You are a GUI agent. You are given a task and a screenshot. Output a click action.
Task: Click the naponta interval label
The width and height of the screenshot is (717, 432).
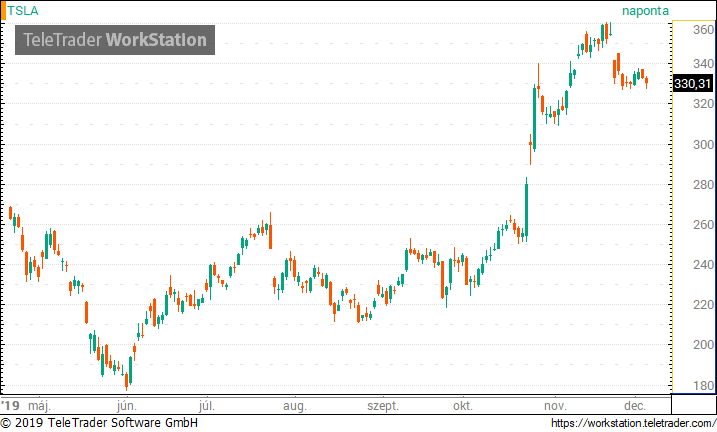[645, 11]
